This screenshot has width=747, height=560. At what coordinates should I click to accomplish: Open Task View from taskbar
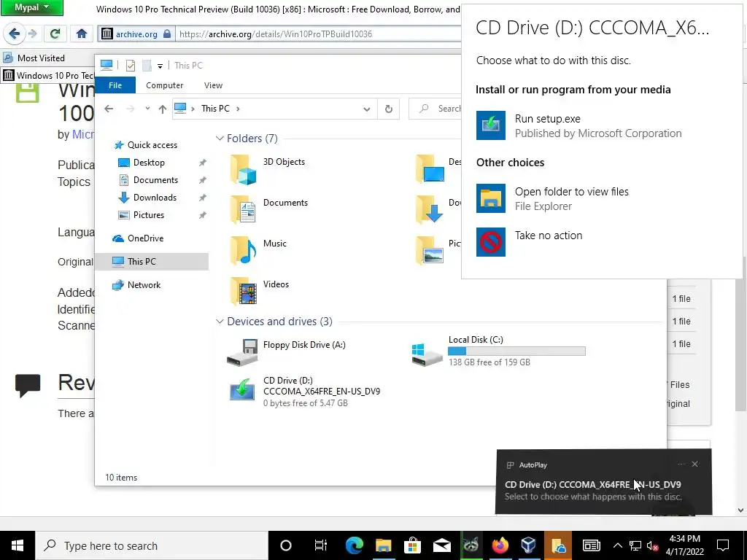click(x=321, y=545)
